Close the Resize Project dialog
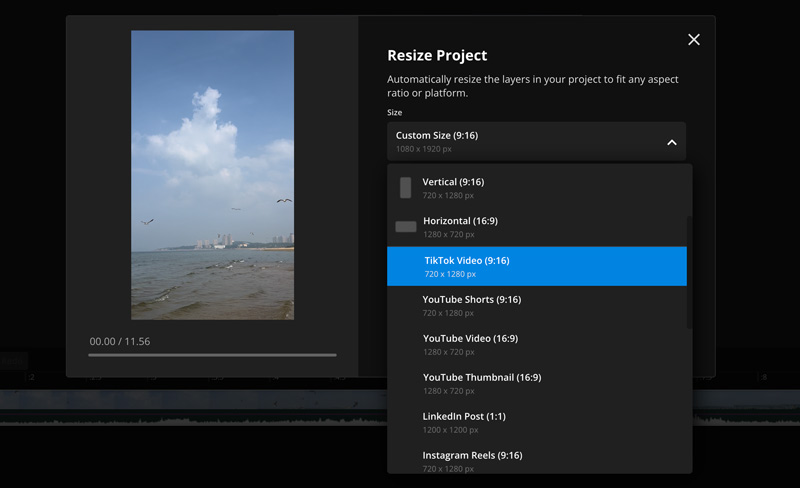 (x=693, y=39)
